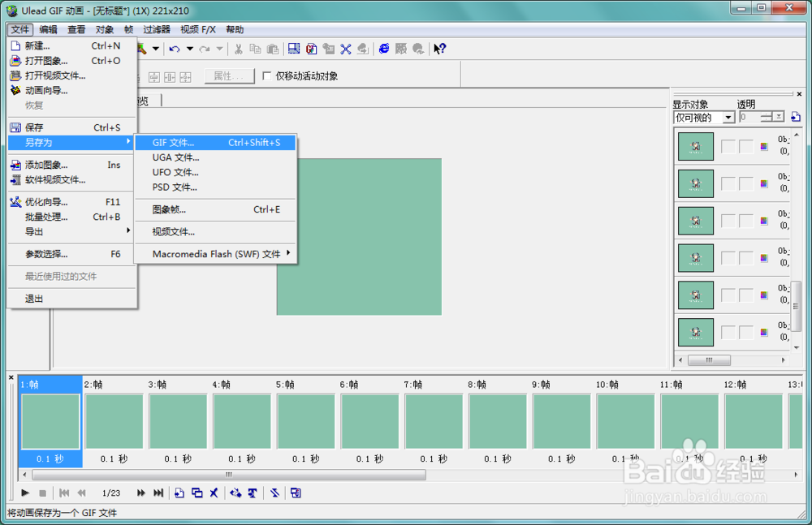
Task: Choose 图象帧... menu entry
Action: point(215,209)
